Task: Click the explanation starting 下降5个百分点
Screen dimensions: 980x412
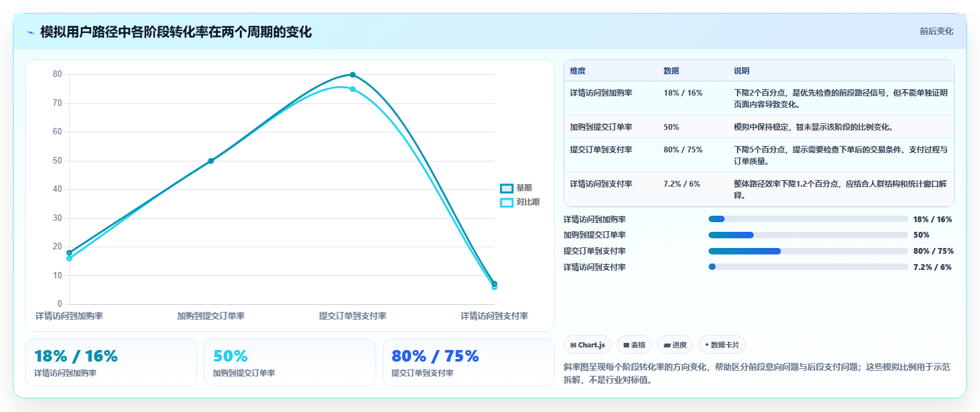Action: point(840,156)
